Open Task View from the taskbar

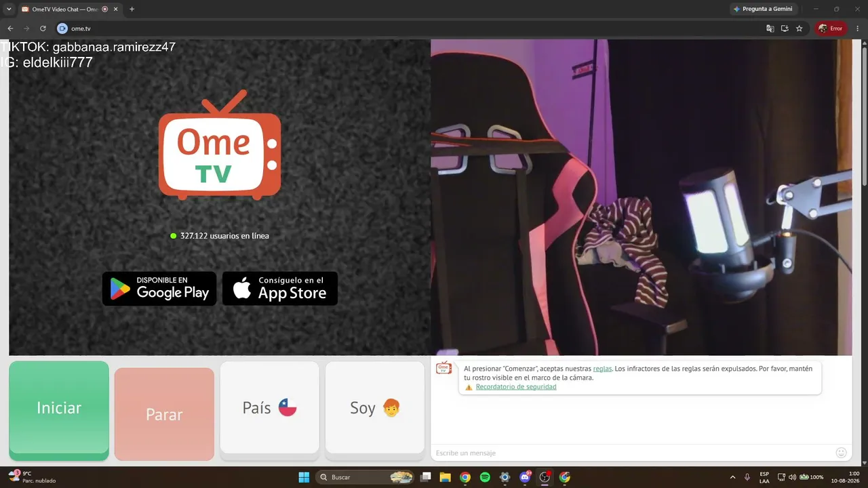426,477
